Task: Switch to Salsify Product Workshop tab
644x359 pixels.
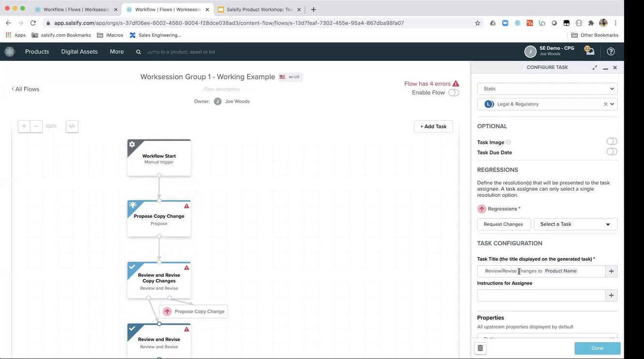Action: pos(259,9)
